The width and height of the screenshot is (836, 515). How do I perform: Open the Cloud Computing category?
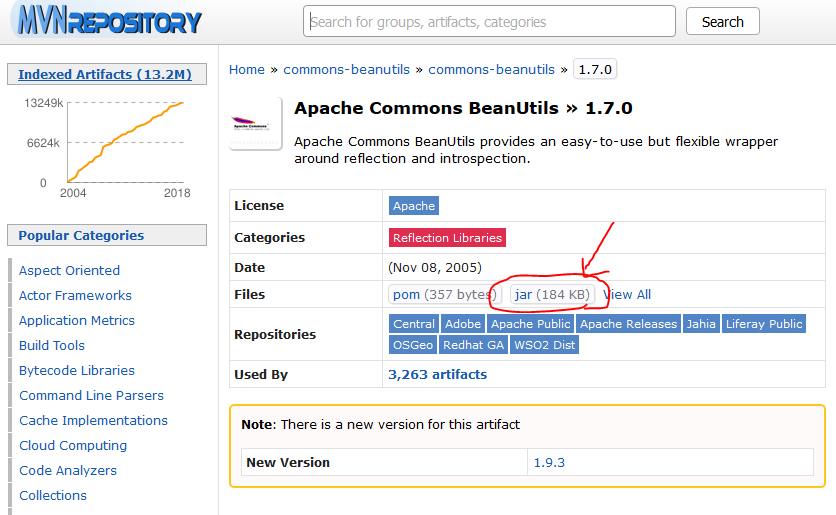click(x=73, y=446)
